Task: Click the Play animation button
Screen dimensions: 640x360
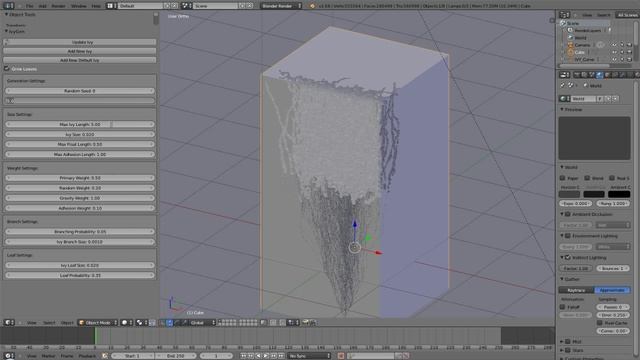Action: [266, 356]
